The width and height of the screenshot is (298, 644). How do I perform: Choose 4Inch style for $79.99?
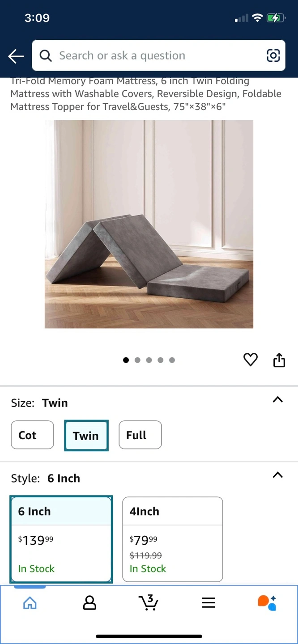click(173, 539)
